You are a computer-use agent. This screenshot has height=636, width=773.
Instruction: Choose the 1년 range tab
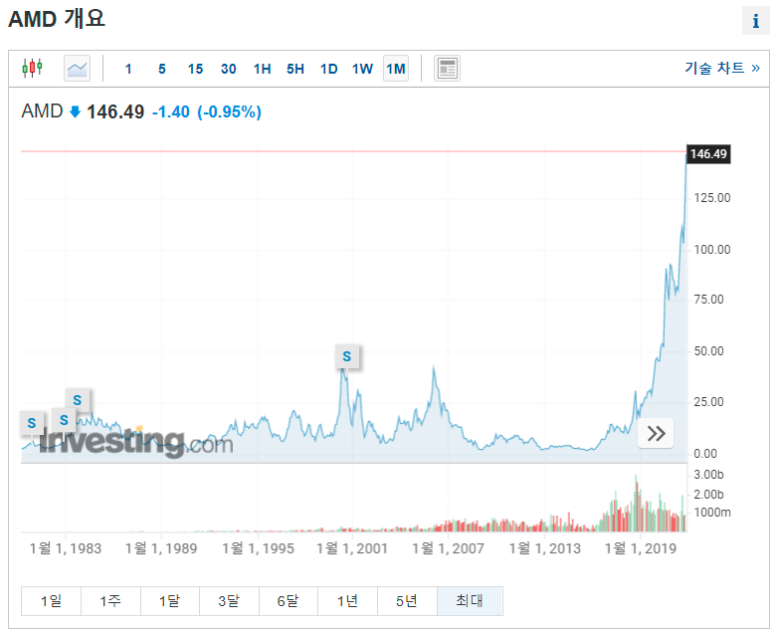[347, 601]
